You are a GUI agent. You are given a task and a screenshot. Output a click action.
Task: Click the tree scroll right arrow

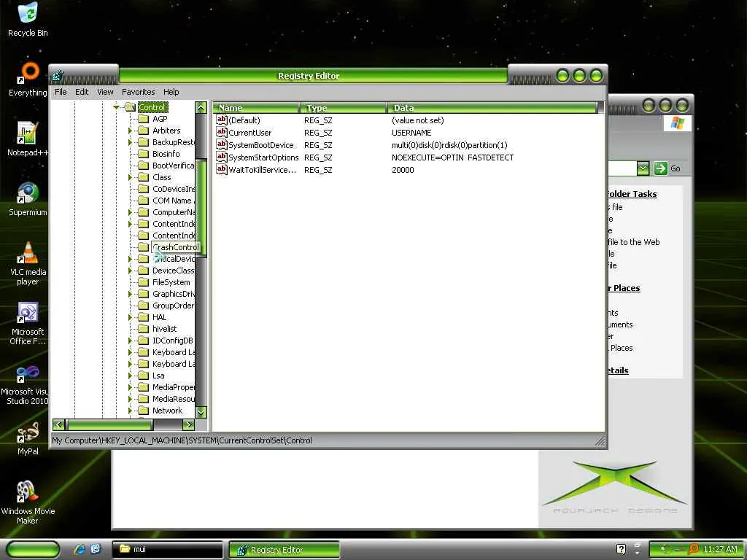click(189, 424)
